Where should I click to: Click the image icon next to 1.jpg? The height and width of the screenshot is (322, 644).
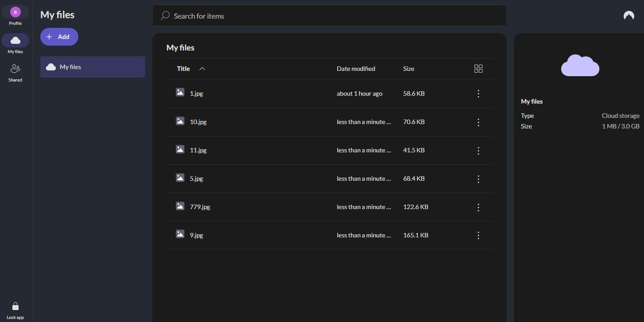[180, 92]
